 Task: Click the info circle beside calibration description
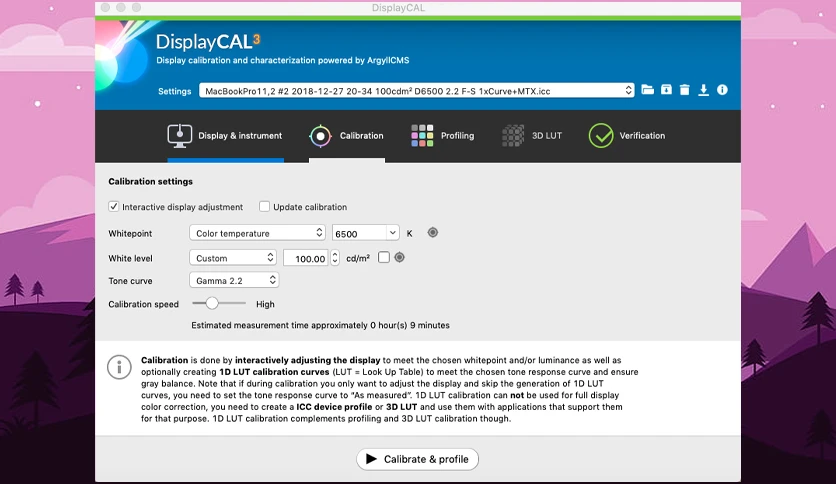click(x=119, y=367)
